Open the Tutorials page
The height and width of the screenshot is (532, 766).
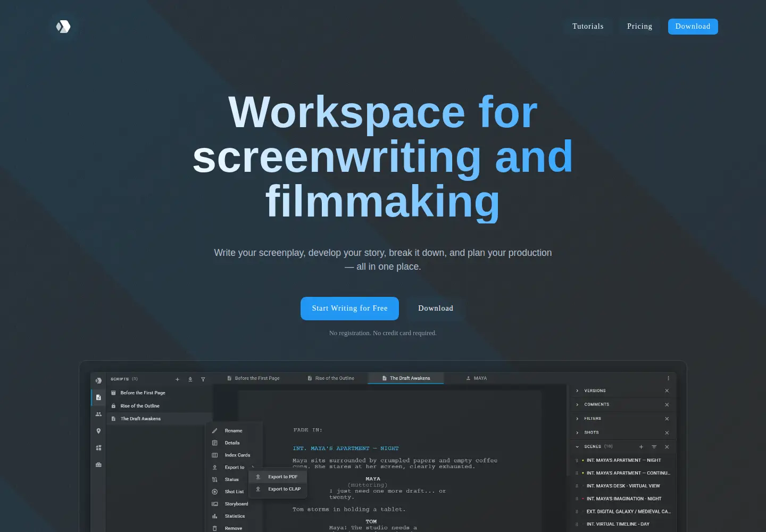pyautogui.click(x=588, y=27)
